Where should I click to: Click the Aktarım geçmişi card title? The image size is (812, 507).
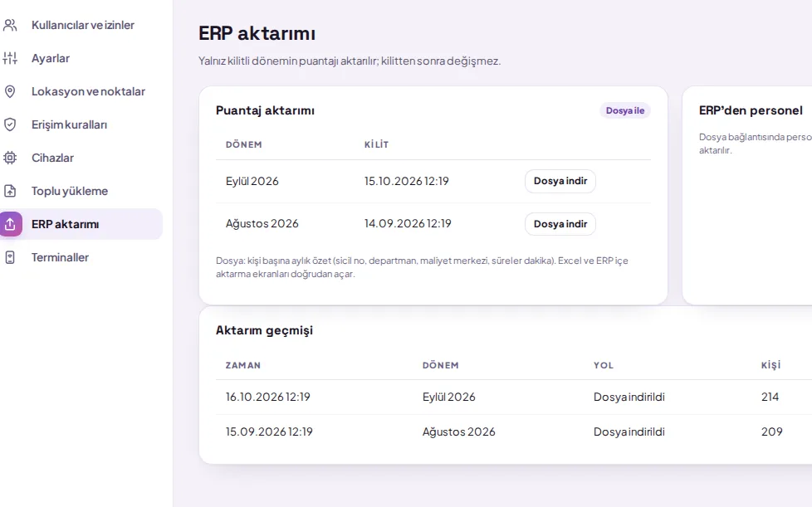(264, 330)
